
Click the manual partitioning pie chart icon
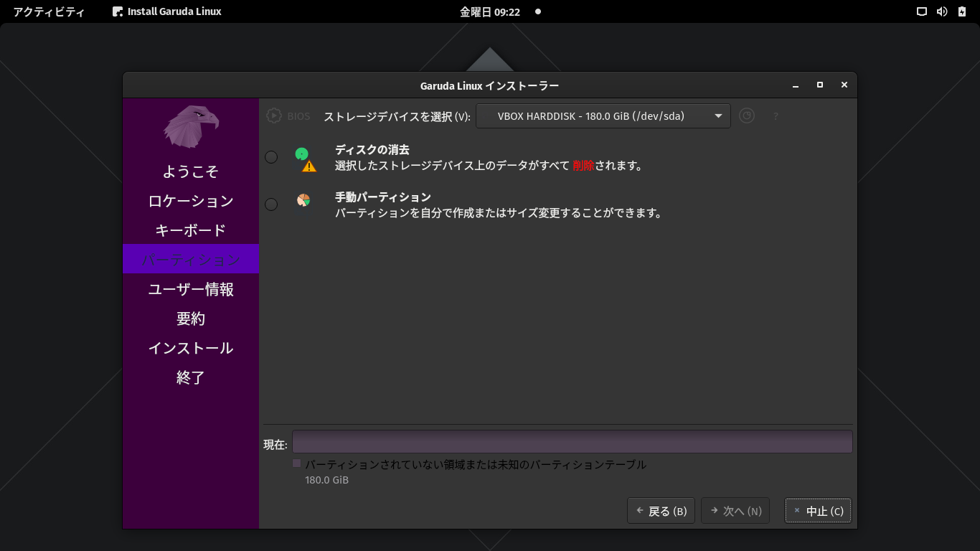click(x=303, y=200)
